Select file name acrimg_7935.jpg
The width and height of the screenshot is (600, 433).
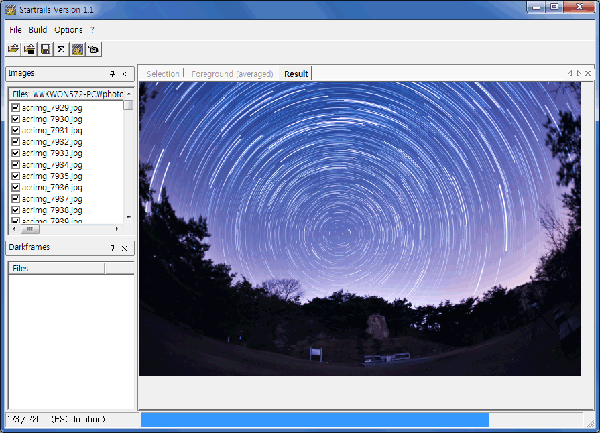[52, 176]
